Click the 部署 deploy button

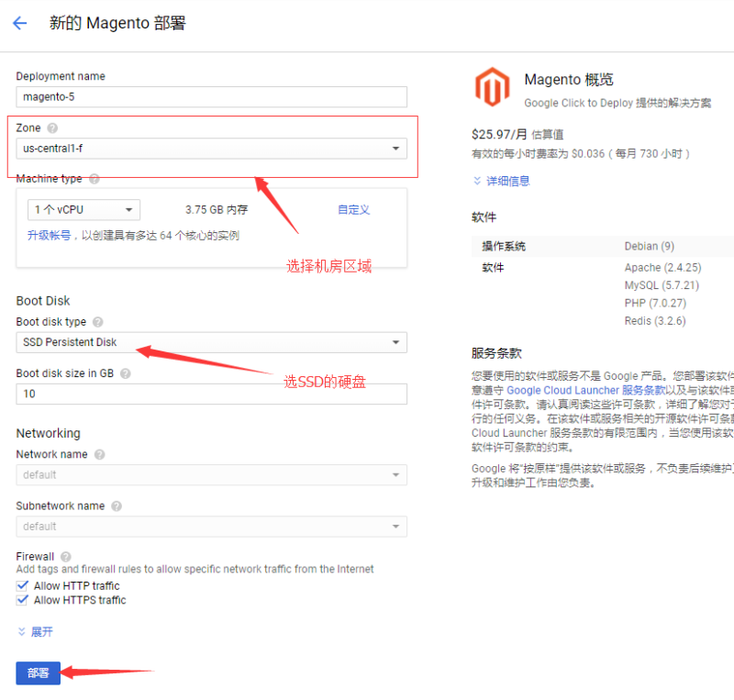(38, 672)
